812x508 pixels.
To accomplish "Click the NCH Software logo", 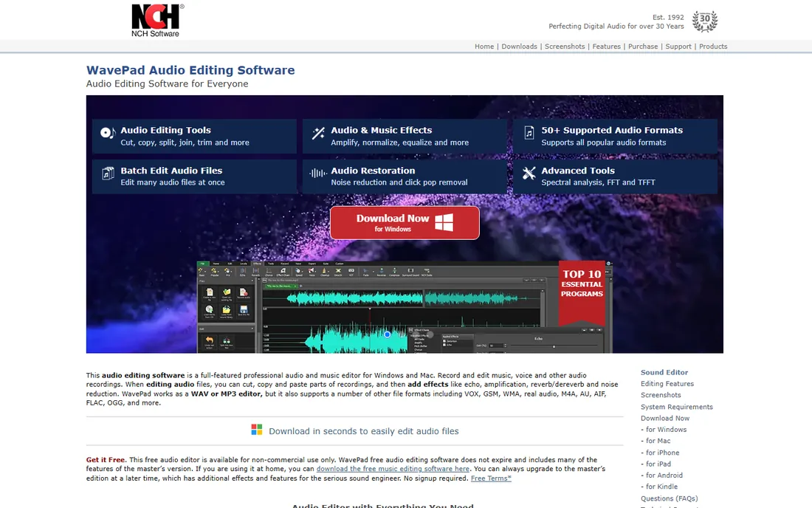I will pos(157,21).
